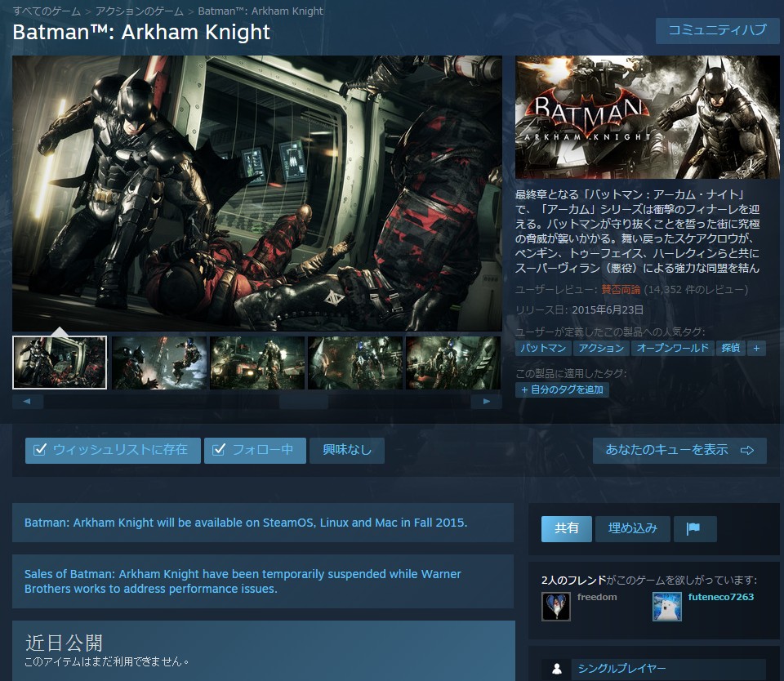Click the report flag icon button

[x=694, y=528]
